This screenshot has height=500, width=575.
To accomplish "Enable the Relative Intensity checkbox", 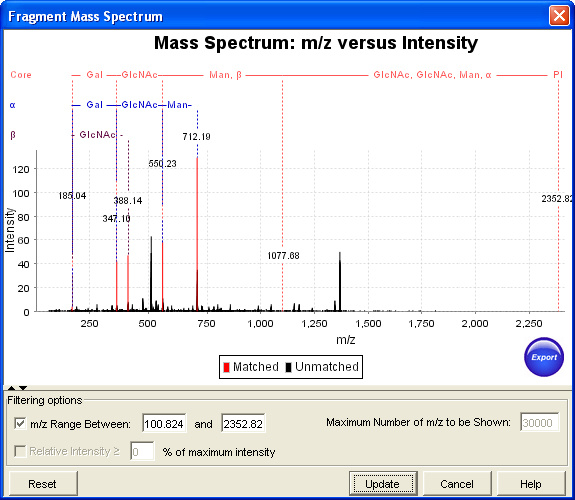I will click(20, 451).
